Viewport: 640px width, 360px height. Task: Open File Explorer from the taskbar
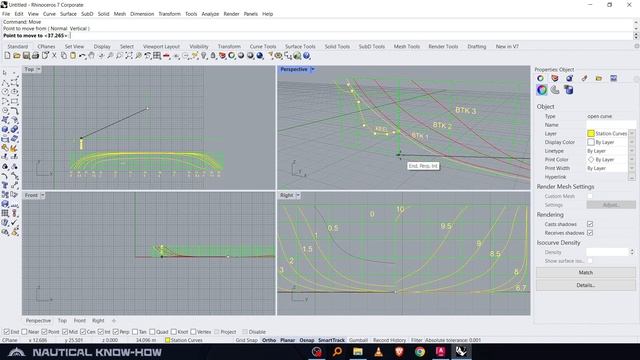(x=358, y=351)
